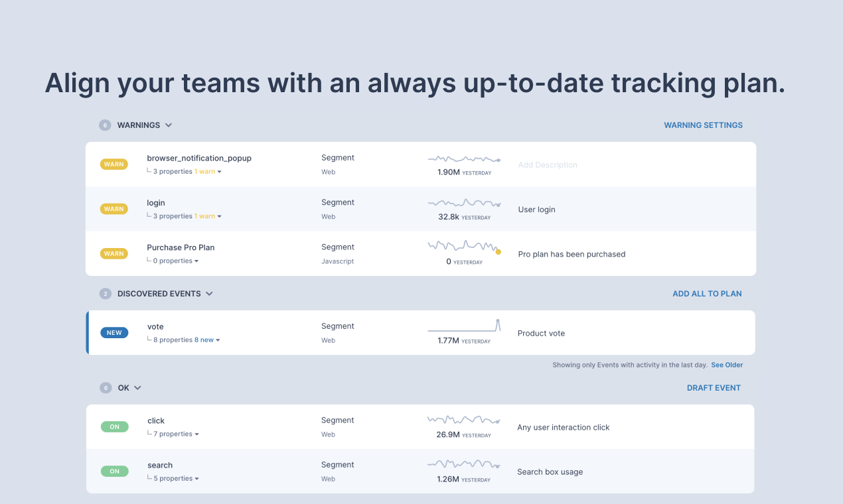Click the WARN badge on login event
The width and height of the screenshot is (843, 504).
click(114, 208)
